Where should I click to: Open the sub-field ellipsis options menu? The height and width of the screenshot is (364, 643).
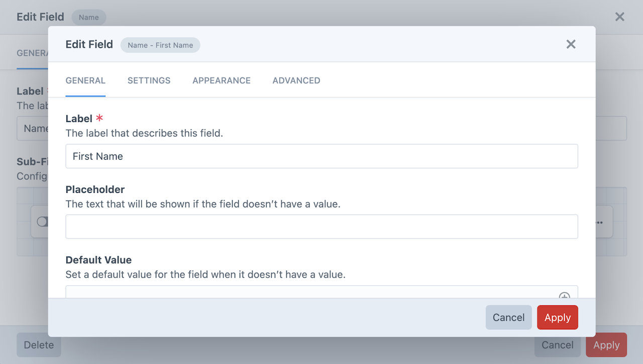click(600, 222)
